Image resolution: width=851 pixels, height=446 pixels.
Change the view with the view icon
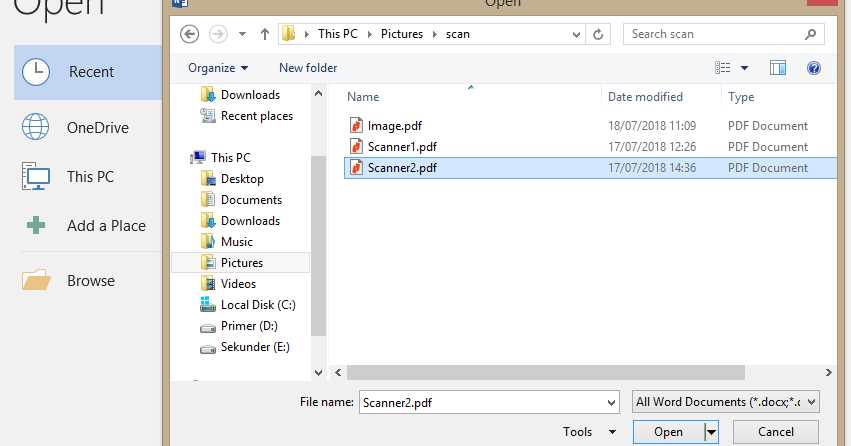coord(722,68)
